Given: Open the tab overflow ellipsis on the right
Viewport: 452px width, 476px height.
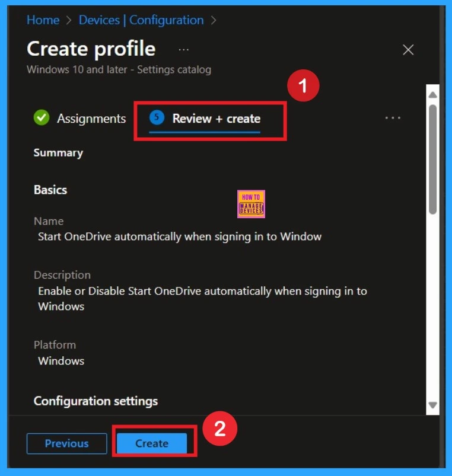Looking at the screenshot, I should click(x=393, y=118).
